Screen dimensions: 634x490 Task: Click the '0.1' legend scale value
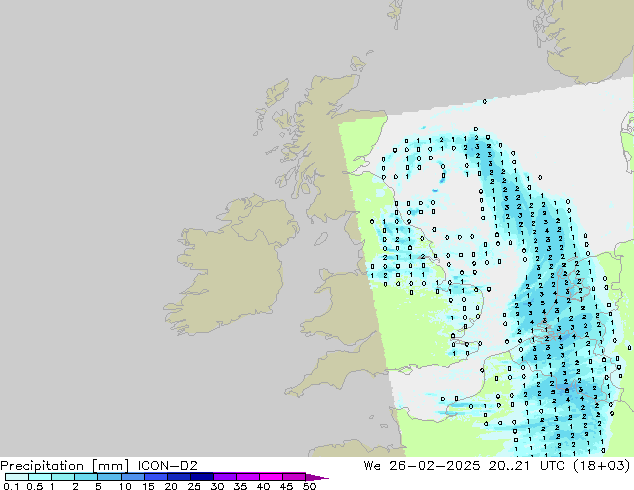(11, 486)
